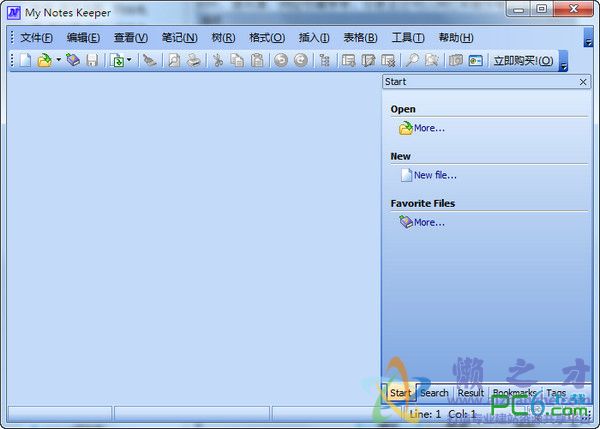
Task: Open the 帮助(H) menu
Action: click(x=456, y=38)
